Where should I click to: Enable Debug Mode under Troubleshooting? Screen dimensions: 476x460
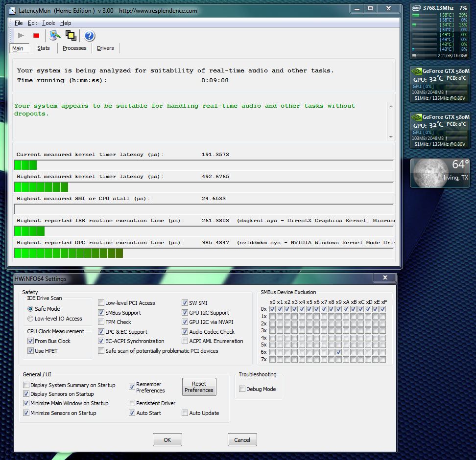(242, 389)
